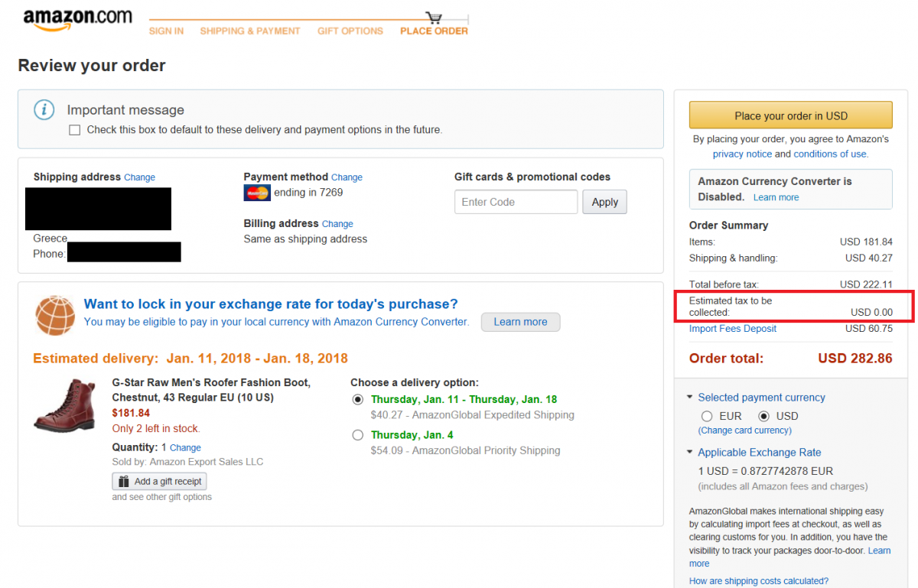The width and height of the screenshot is (918, 588).
Task: Go to the GIFT OPTIONS step
Action: click(x=350, y=31)
